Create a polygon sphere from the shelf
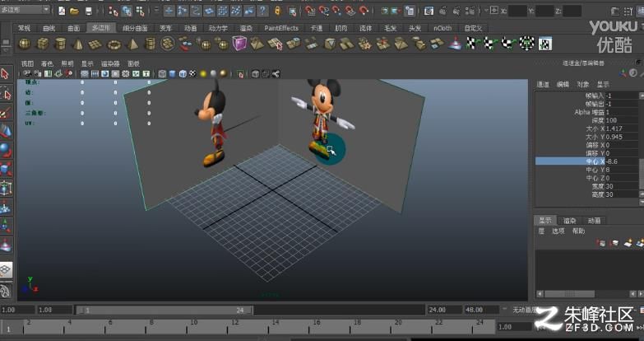 [24, 44]
